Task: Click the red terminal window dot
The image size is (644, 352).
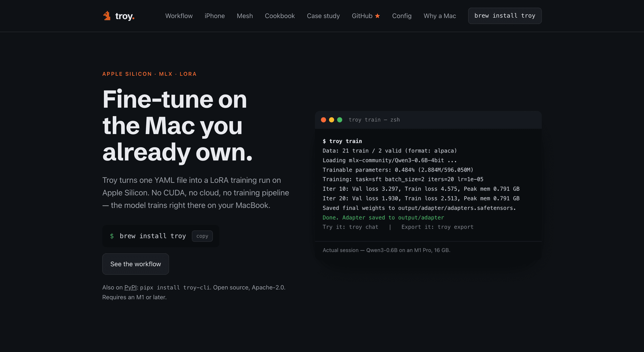Action: pos(323,120)
